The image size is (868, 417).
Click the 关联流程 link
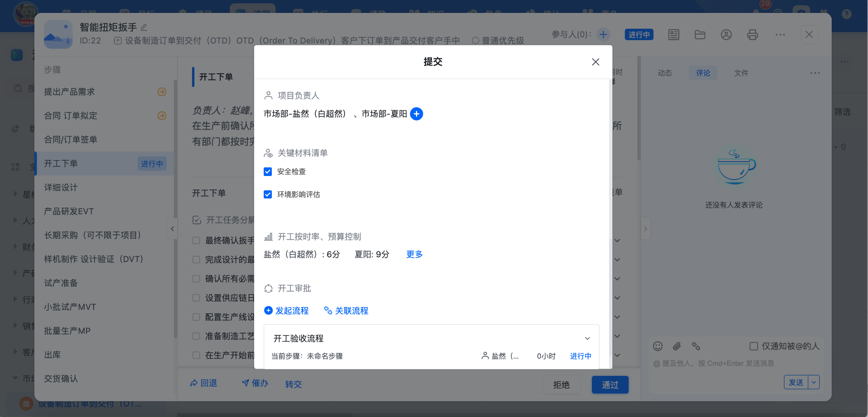pos(346,311)
